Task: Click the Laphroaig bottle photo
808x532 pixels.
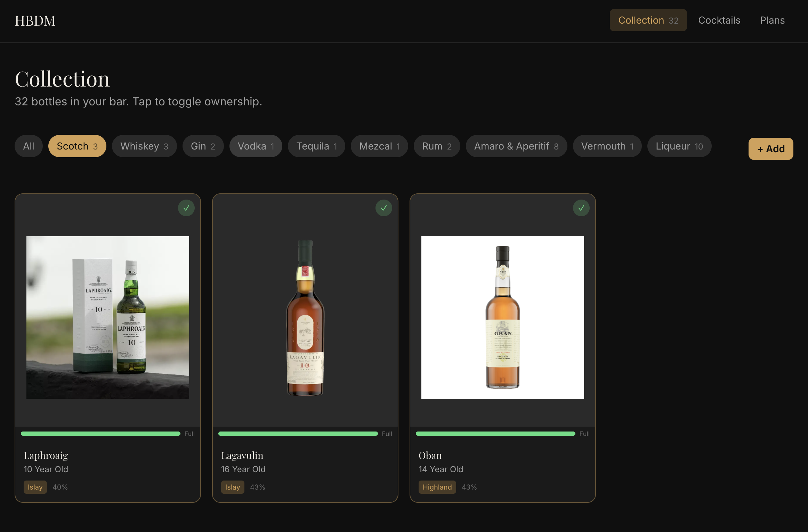Action: coord(108,317)
